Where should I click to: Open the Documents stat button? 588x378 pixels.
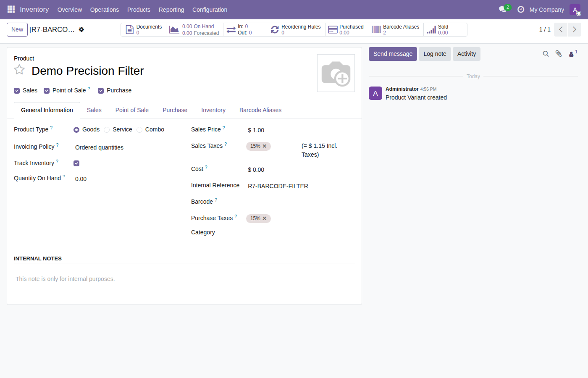click(x=144, y=29)
